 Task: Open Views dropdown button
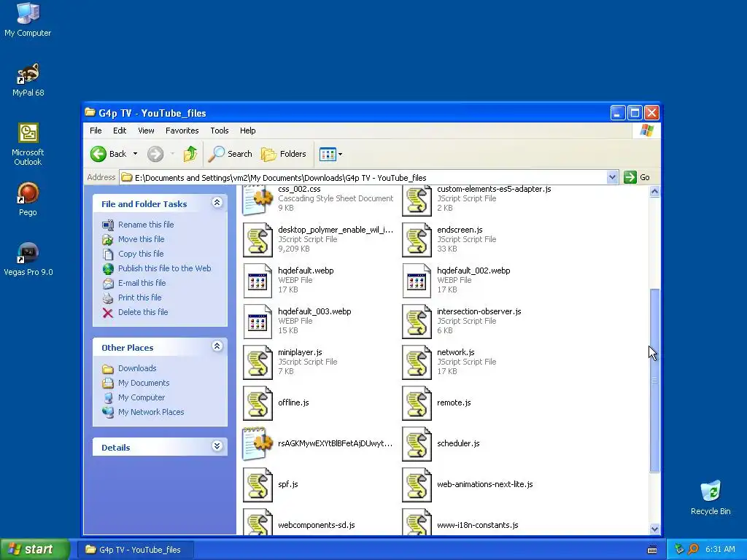point(330,154)
